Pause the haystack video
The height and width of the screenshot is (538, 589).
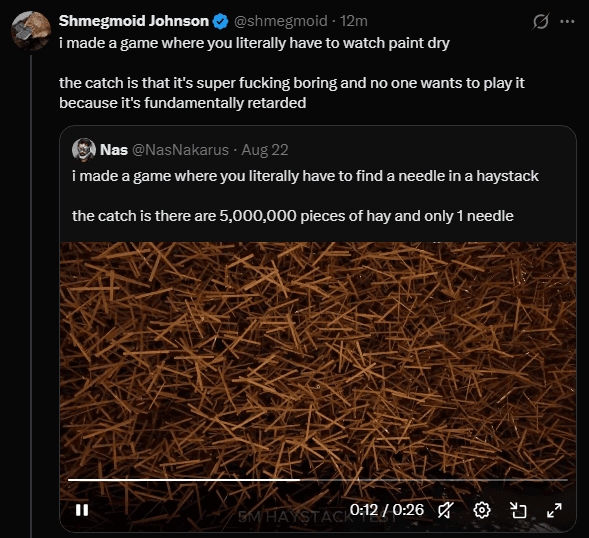(x=82, y=510)
